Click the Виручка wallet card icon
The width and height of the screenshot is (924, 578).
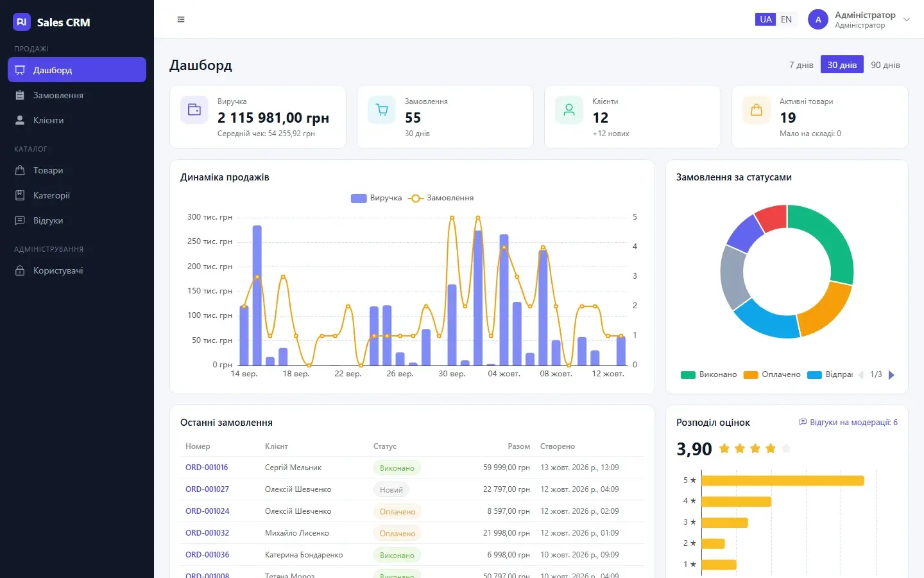(x=194, y=110)
